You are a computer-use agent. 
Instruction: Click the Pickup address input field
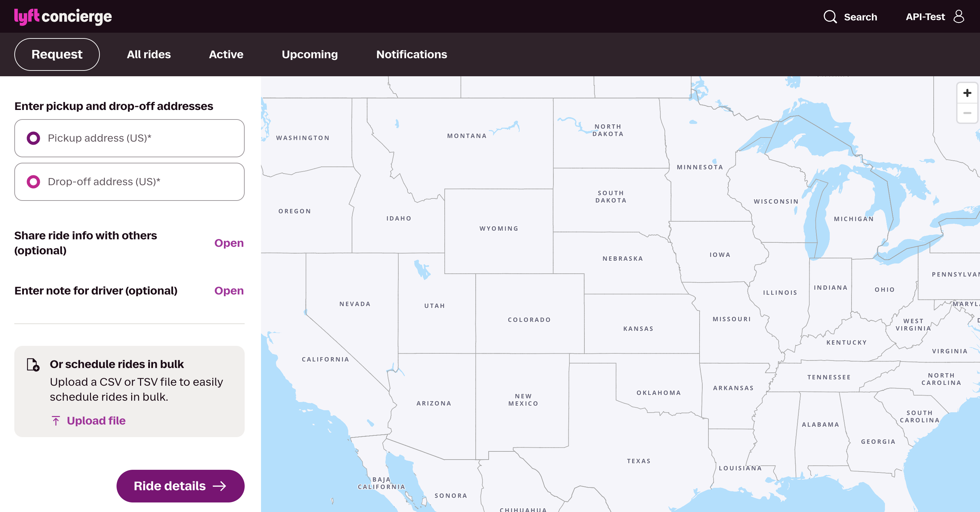[x=129, y=138]
